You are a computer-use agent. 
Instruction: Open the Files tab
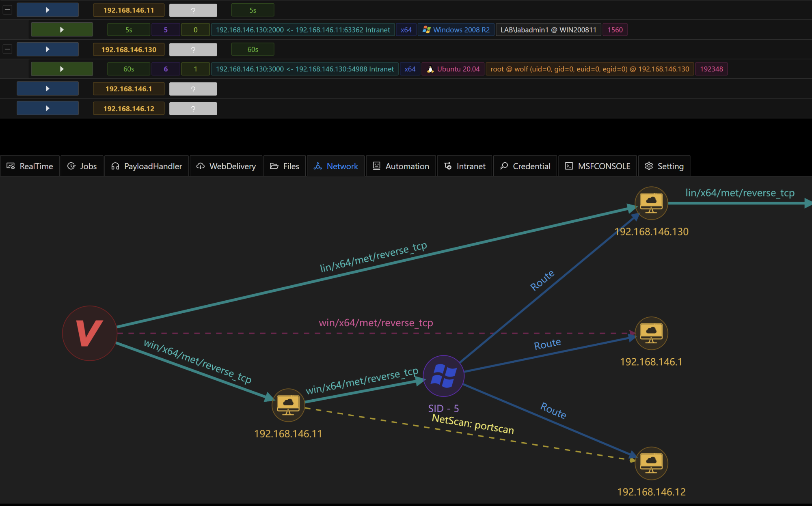pos(285,166)
